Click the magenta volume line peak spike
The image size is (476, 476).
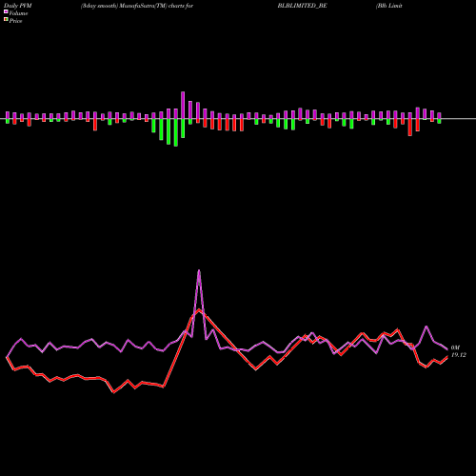(199, 270)
